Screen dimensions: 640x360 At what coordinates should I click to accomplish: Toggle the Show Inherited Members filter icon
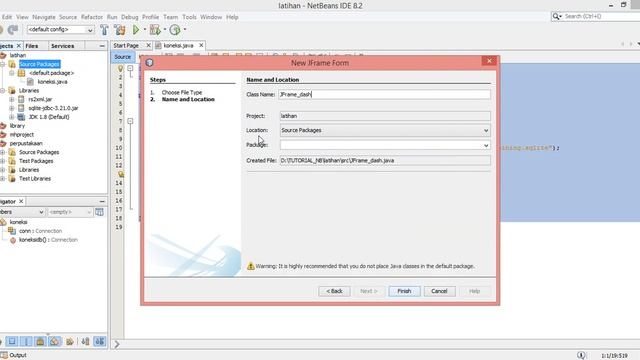(x=12, y=342)
